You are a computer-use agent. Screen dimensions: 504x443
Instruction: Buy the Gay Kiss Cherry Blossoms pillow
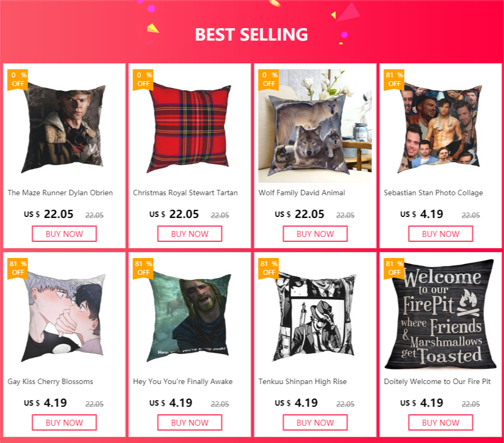[64, 422]
